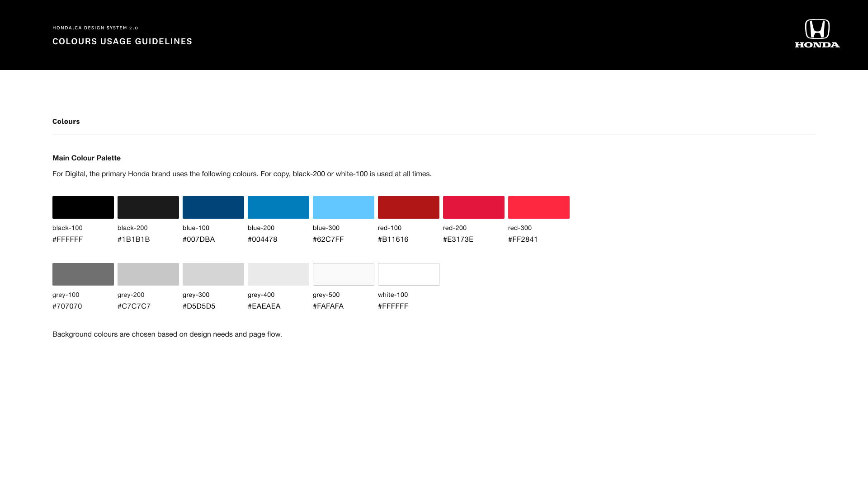
Task: Choose the red-100 dark red swatch
Action: click(x=409, y=207)
